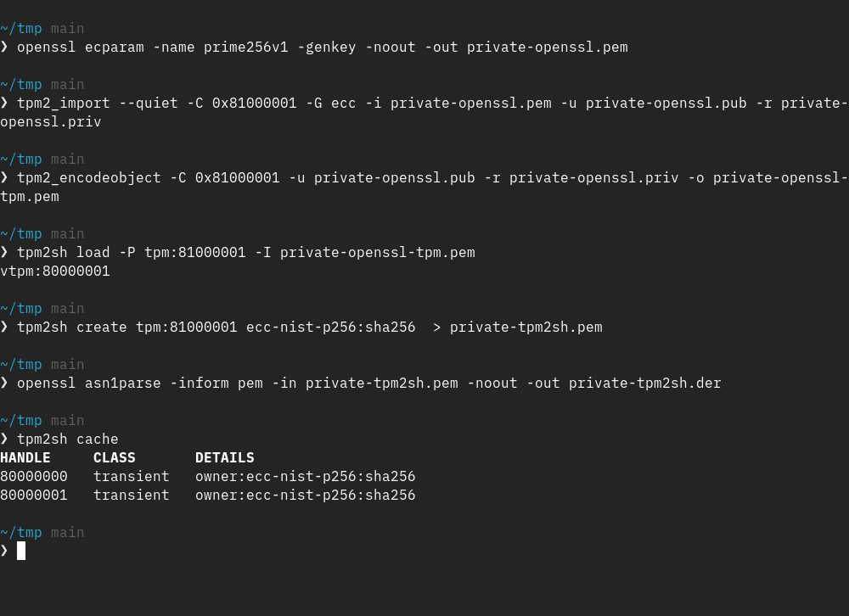Click private-tpm2sh.der output filename

coord(645,383)
